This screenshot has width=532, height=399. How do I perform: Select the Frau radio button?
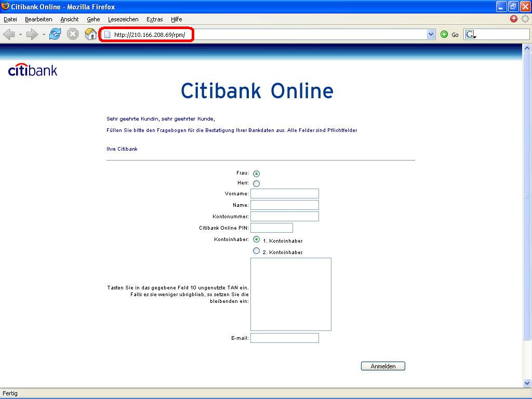[257, 174]
